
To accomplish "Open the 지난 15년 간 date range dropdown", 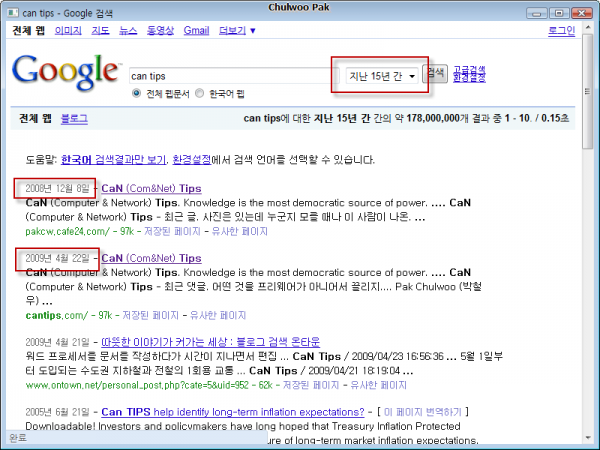I will [x=382, y=76].
